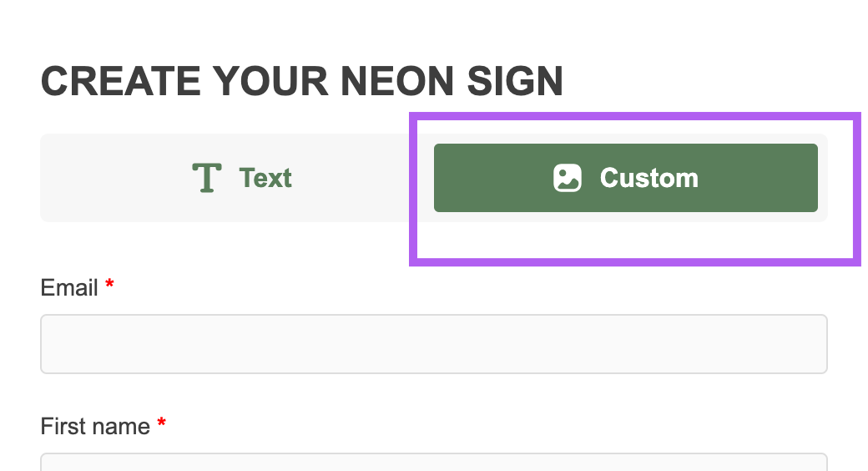Select the green Custom tab
The height and width of the screenshot is (471, 868).
pyautogui.click(x=625, y=178)
